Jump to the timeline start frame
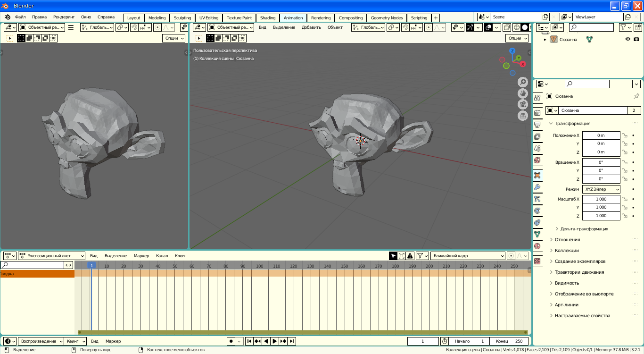The width and height of the screenshot is (644, 354). pyautogui.click(x=249, y=341)
